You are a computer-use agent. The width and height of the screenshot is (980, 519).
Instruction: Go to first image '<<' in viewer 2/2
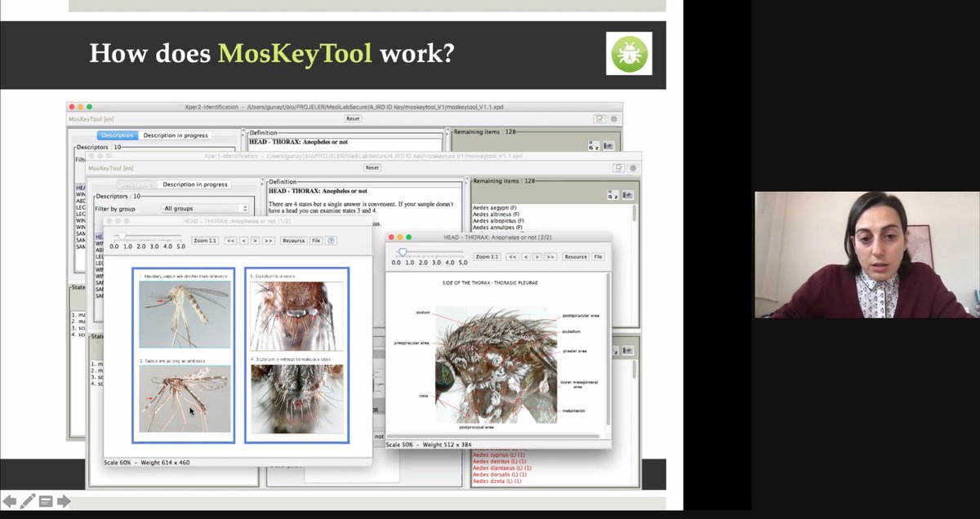513,256
